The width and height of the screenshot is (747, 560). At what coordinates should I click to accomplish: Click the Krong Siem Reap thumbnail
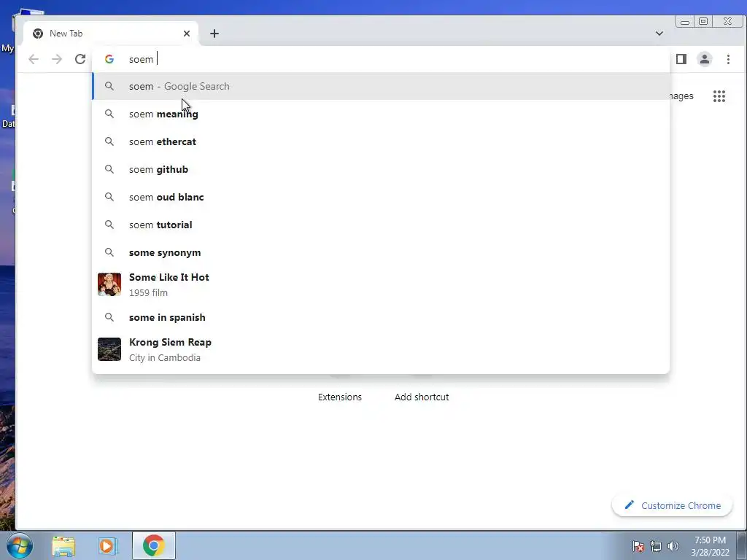pos(109,349)
